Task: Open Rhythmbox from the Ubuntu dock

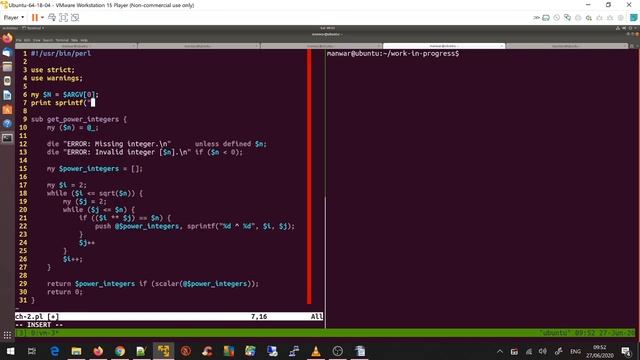Action: pyautogui.click(x=7, y=81)
